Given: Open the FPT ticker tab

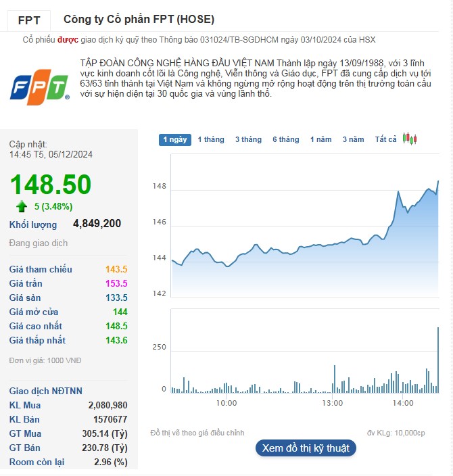Looking at the screenshot, I should coord(28,20).
